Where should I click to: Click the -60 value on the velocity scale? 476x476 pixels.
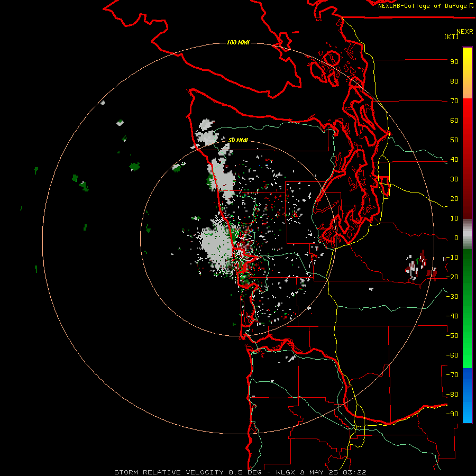point(452,355)
